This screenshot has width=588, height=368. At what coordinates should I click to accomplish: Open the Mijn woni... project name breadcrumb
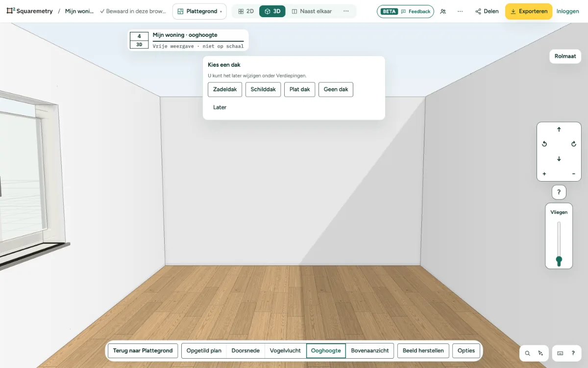pyautogui.click(x=79, y=11)
